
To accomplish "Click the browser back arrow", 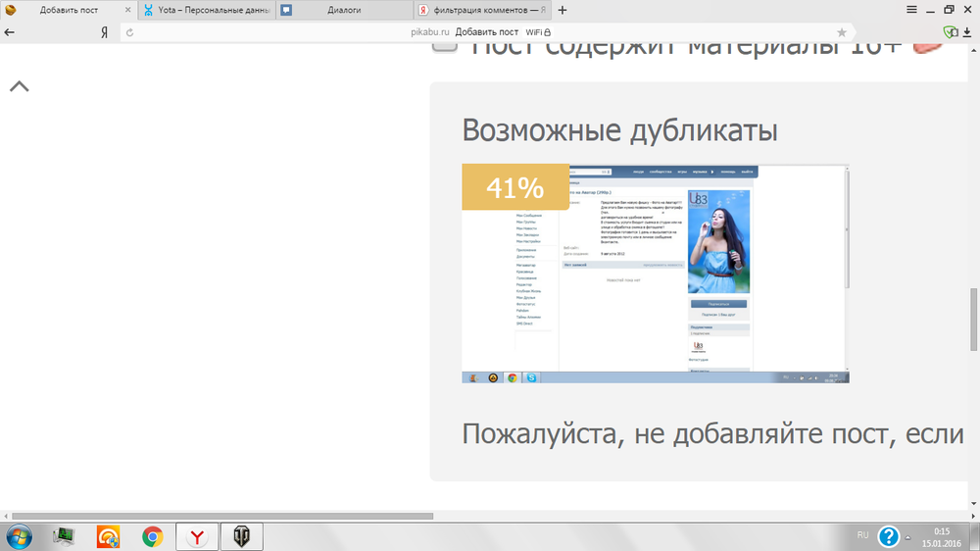I will pos(10,32).
